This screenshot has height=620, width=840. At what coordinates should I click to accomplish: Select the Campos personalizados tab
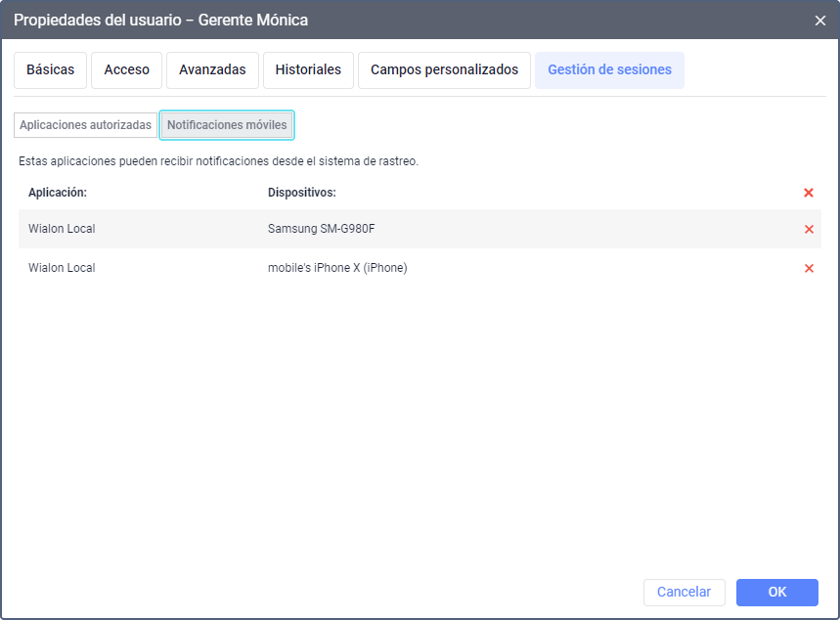[x=444, y=70]
